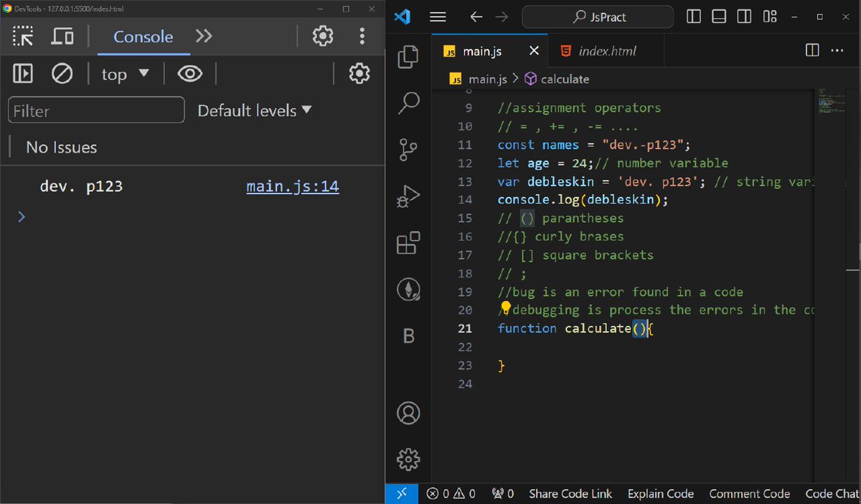This screenshot has width=861, height=504.
Task: Go back with the VS Code arrow
Action: pyautogui.click(x=476, y=17)
